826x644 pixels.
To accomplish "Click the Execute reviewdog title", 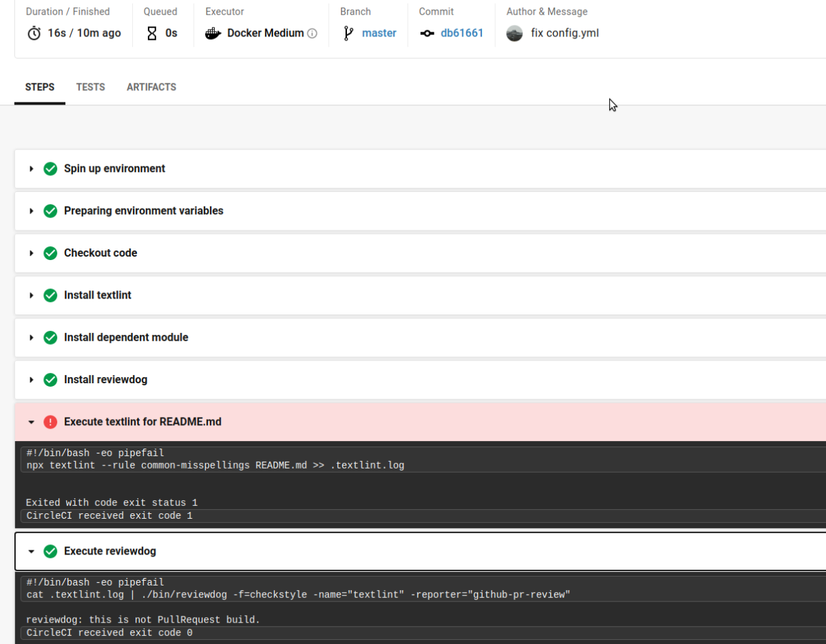I will tap(110, 551).
